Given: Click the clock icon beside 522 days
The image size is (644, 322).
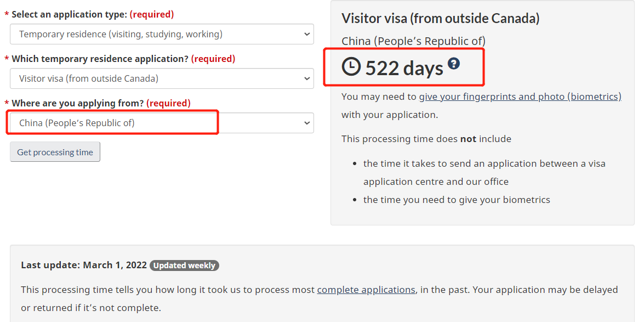Looking at the screenshot, I should point(351,67).
